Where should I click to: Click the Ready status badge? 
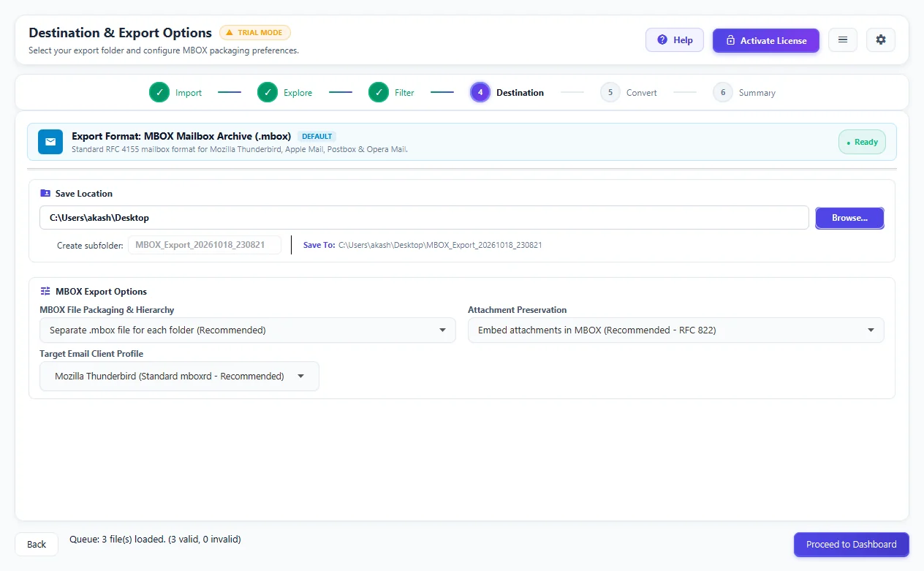pyautogui.click(x=862, y=142)
